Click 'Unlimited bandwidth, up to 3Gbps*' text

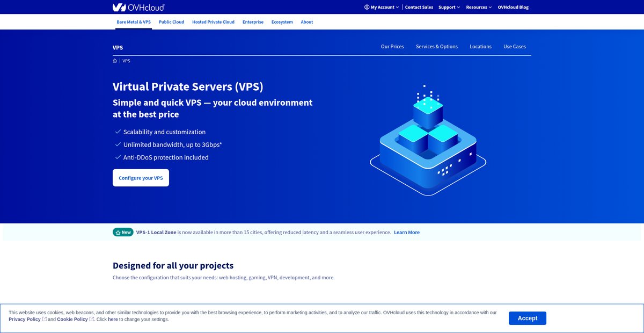click(x=173, y=144)
